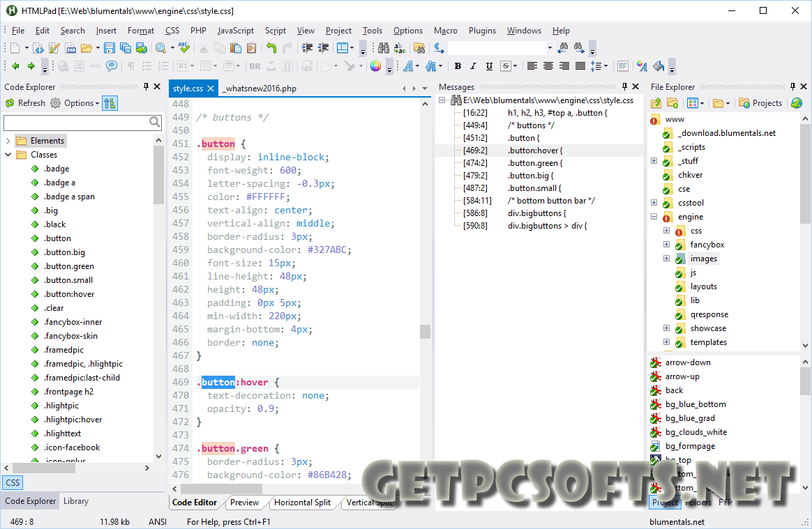Switch to the Library tab
812x529 pixels.
76,501
